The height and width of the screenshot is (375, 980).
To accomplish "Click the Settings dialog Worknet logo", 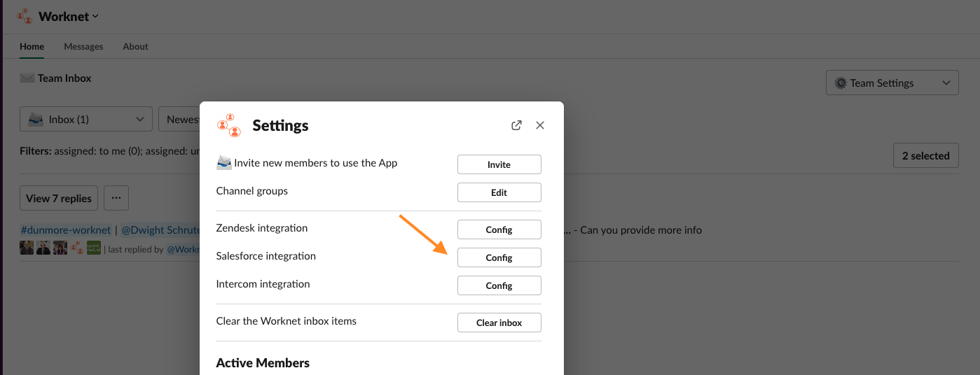I will pyautogui.click(x=228, y=125).
